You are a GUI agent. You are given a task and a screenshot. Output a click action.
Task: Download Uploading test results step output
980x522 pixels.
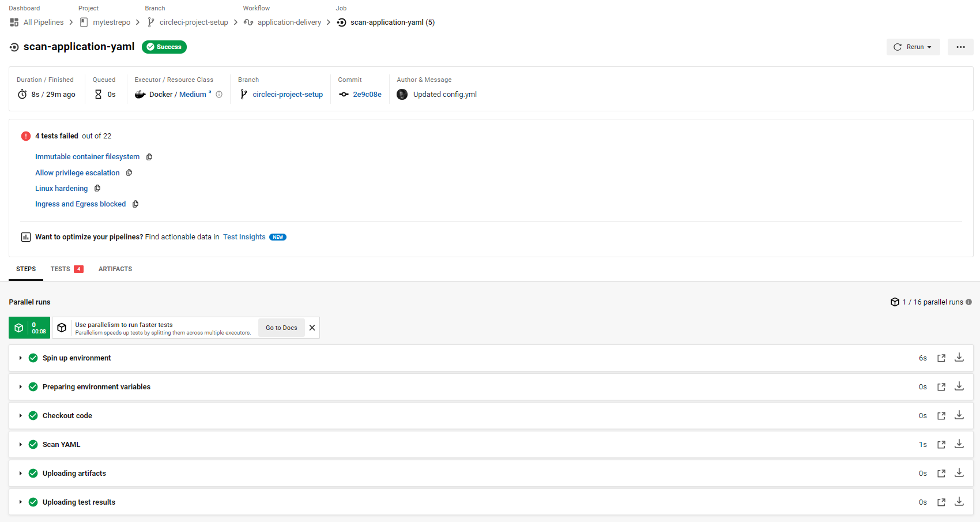(959, 502)
